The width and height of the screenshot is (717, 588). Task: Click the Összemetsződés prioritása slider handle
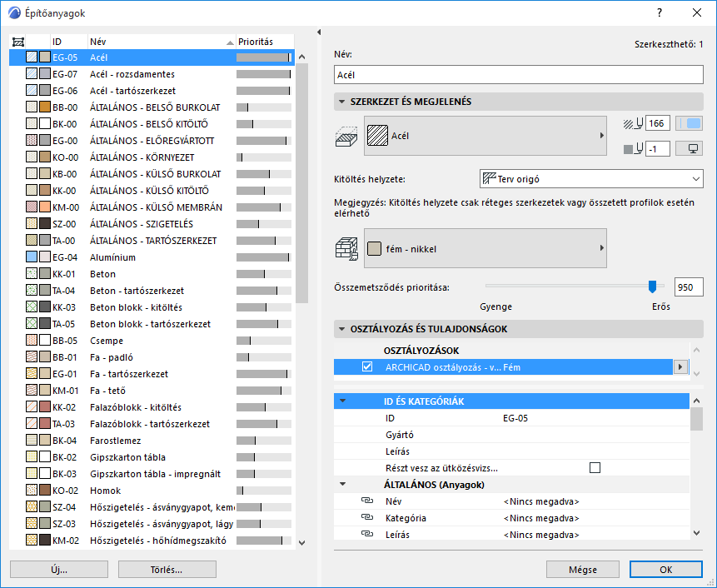[653, 287]
